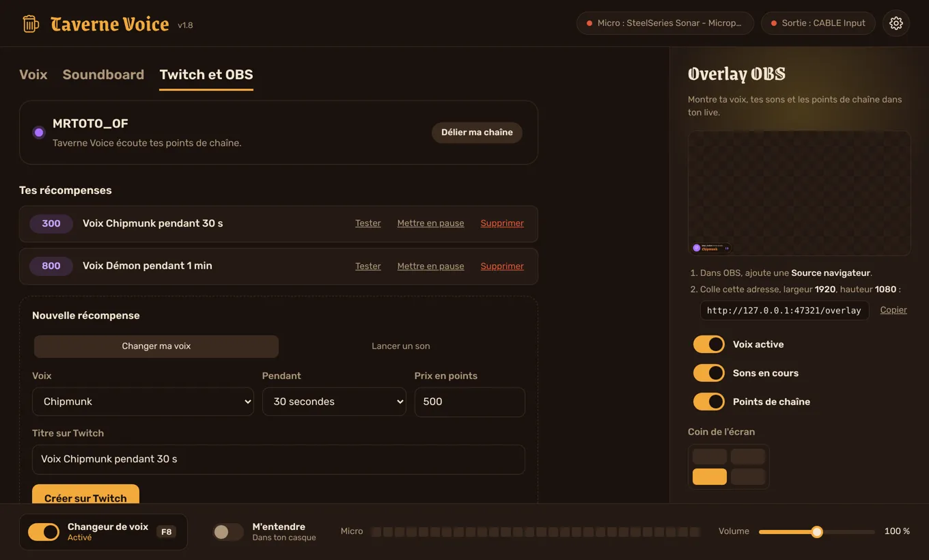Open the Pendant dropdown showing 30 secondes

[334, 402]
